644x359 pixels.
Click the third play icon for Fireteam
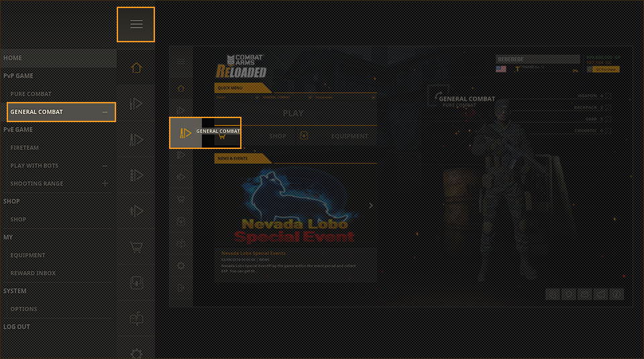point(136,175)
